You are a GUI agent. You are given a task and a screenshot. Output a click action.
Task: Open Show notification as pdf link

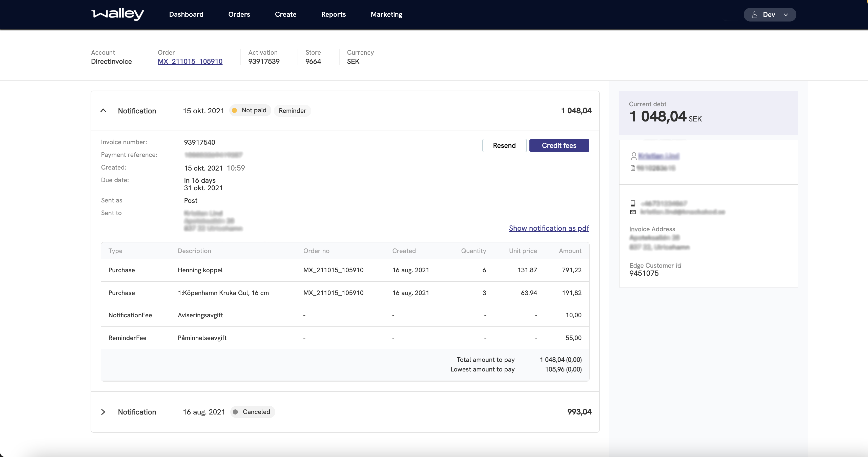549,228
